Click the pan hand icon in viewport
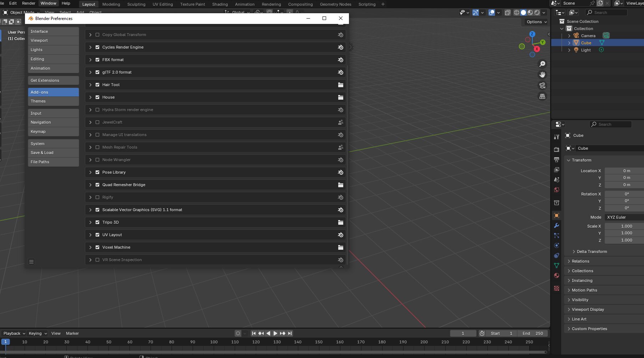The image size is (644, 358). (542, 75)
